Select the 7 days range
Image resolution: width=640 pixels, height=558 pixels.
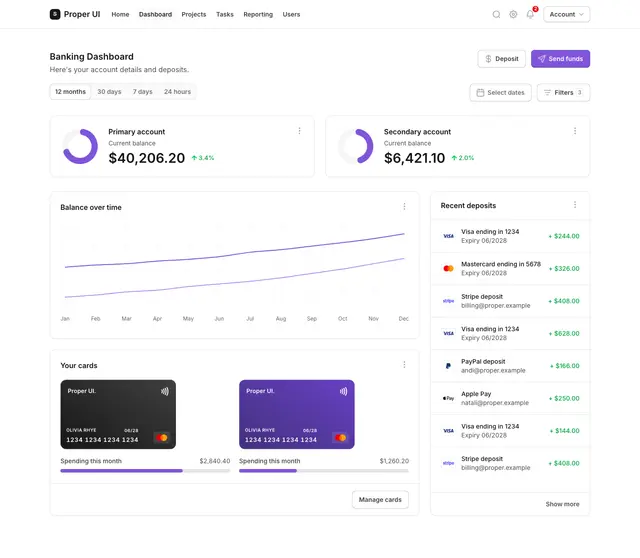[142, 91]
